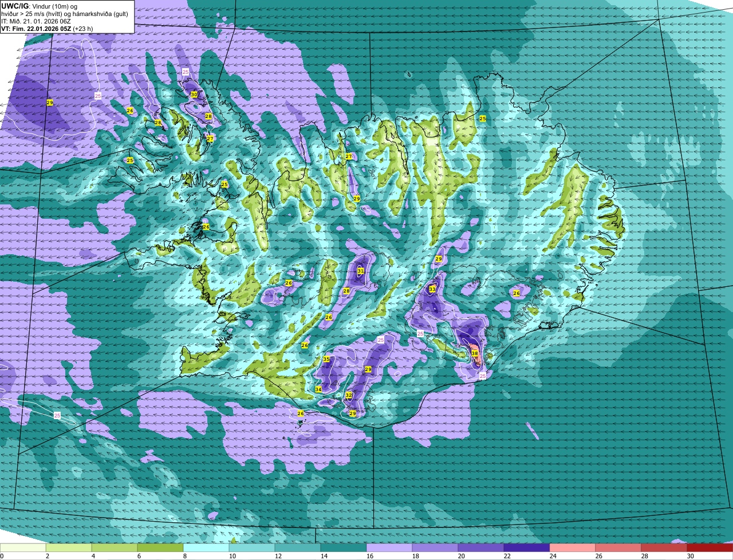Click the legend scale number 30
Viewport: 733px width, 560px height.
pyautogui.click(x=691, y=556)
